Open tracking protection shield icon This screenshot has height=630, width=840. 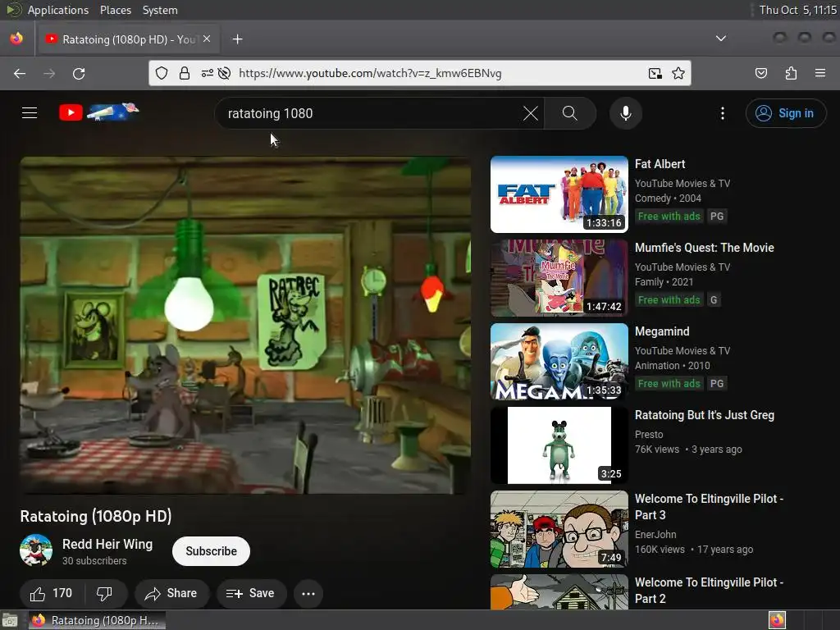tap(162, 73)
